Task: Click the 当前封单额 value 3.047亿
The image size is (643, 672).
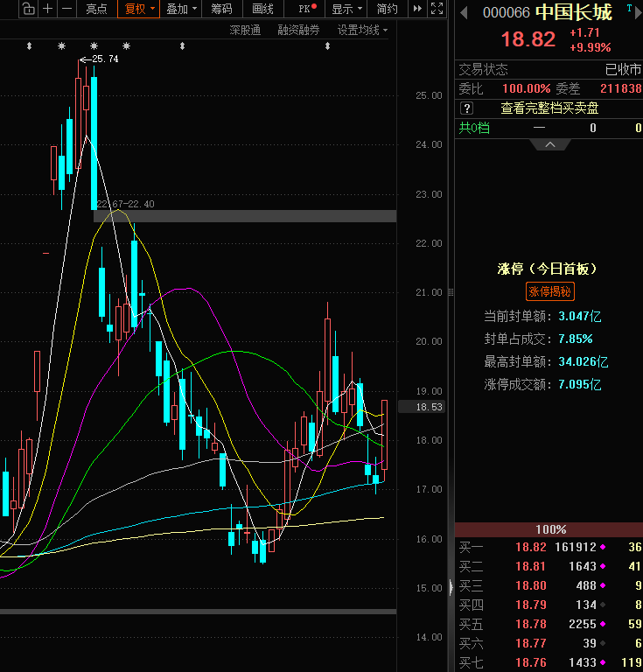Action: click(x=580, y=316)
